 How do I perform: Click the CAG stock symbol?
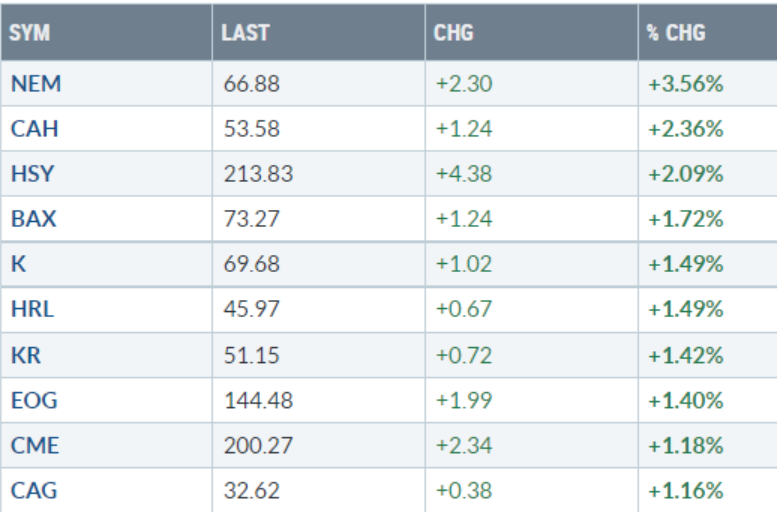pyautogui.click(x=32, y=490)
